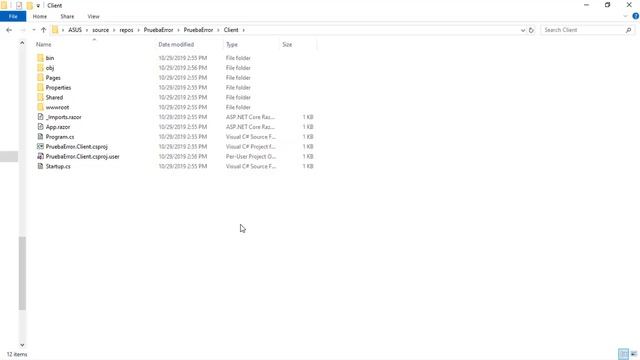The width and height of the screenshot is (640, 360).
Task: Click the Startup.cs file icon
Action: [x=40, y=166]
